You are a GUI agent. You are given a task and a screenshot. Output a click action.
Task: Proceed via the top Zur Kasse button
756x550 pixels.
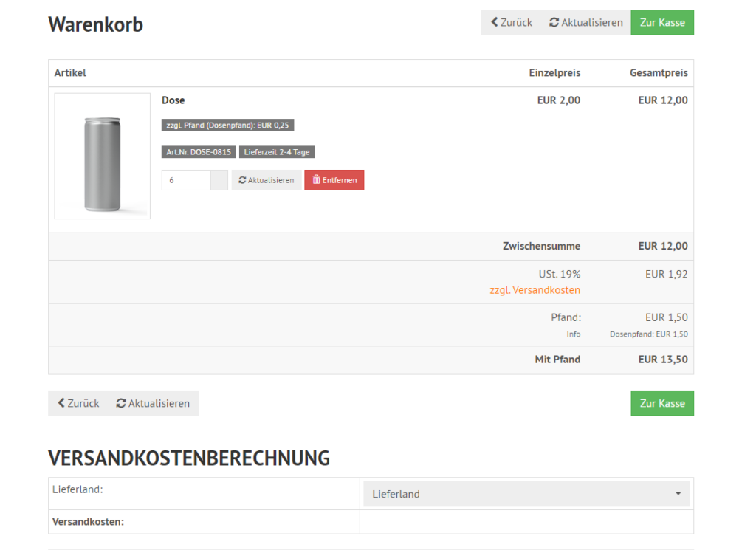pyautogui.click(x=662, y=22)
